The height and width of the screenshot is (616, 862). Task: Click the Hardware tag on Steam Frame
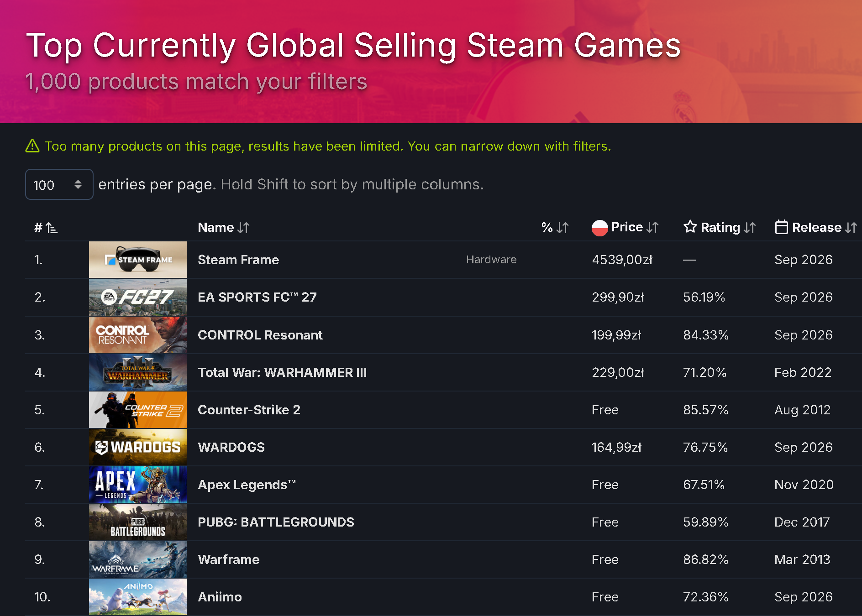[491, 260]
